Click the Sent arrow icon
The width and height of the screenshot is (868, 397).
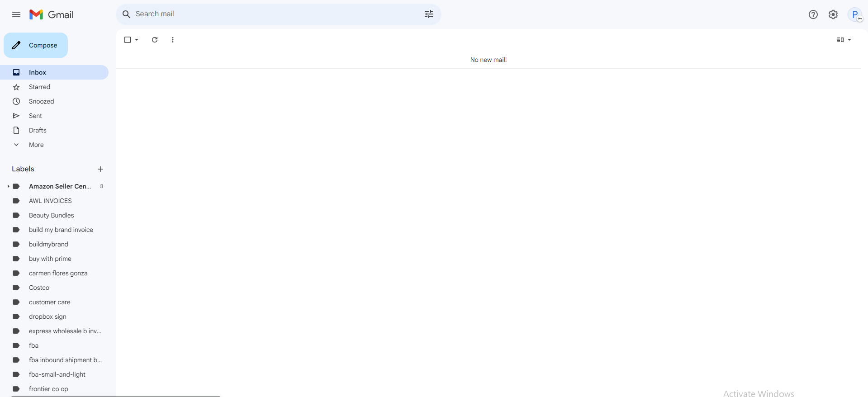point(16,116)
